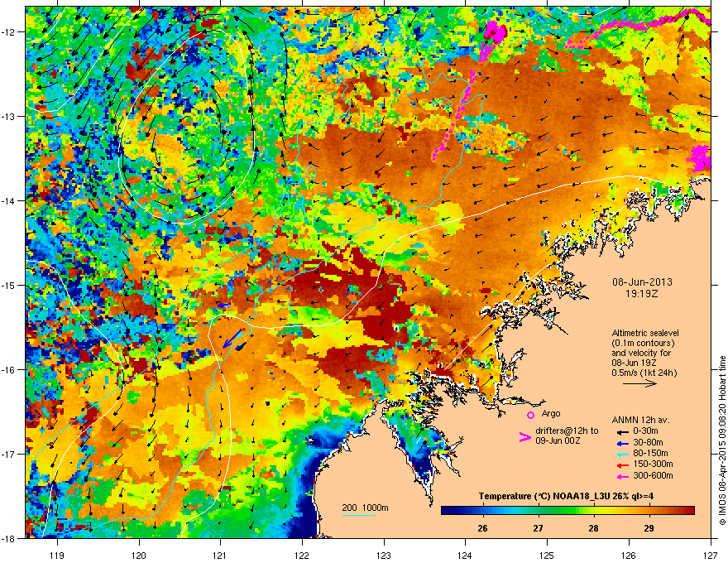Click the 'Argo' legend label
This screenshot has width=728, height=563.
click(x=551, y=413)
